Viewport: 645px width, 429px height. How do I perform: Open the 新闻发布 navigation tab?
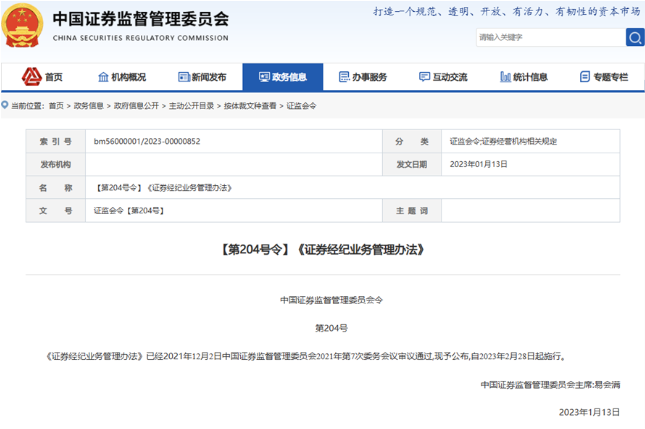click(202, 77)
